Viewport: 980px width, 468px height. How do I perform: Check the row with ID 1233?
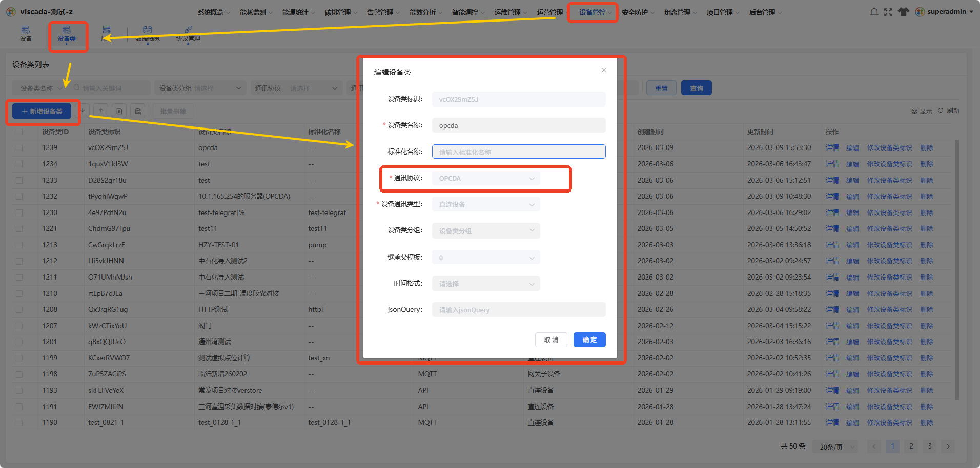pyautogui.click(x=19, y=180)
